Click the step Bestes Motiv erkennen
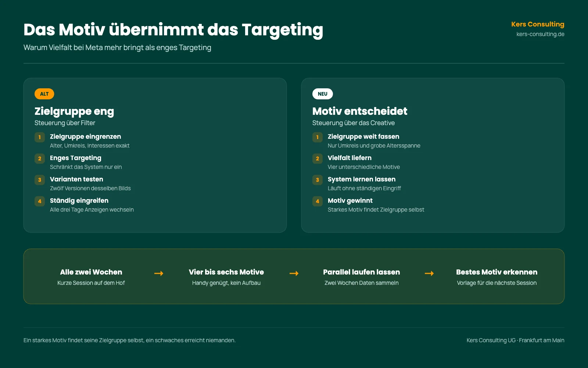 tap(497, 272)
